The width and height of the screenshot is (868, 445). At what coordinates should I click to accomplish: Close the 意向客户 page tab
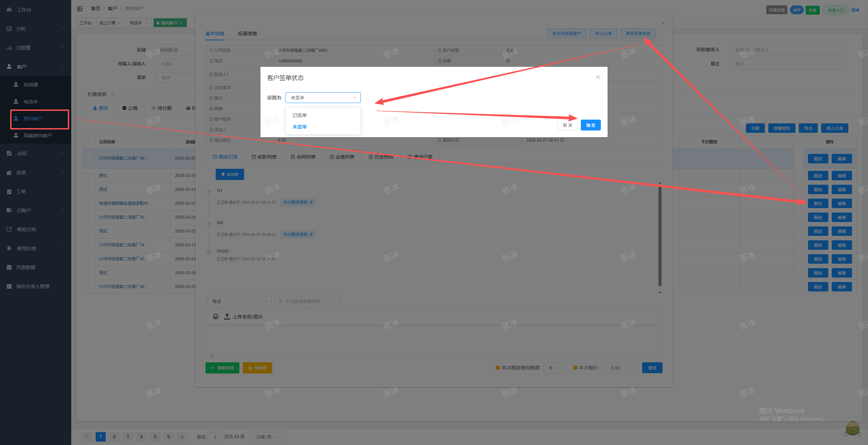pos(181,23)
